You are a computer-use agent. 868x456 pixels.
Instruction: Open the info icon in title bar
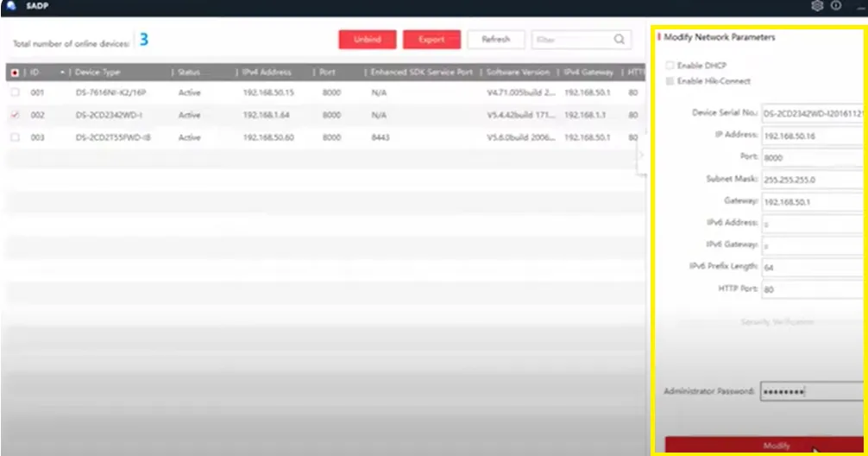pos(836,5)
